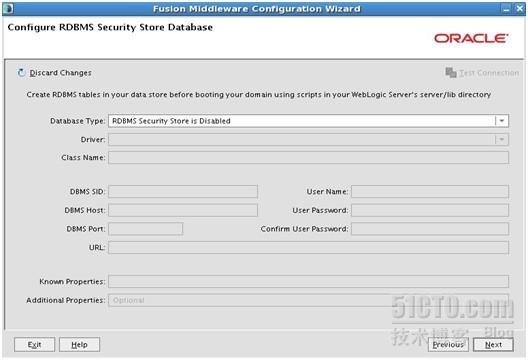Click the 'Additional Properties:' label
528x360 pixels.
pyautogui.click(x=66, y=300)
